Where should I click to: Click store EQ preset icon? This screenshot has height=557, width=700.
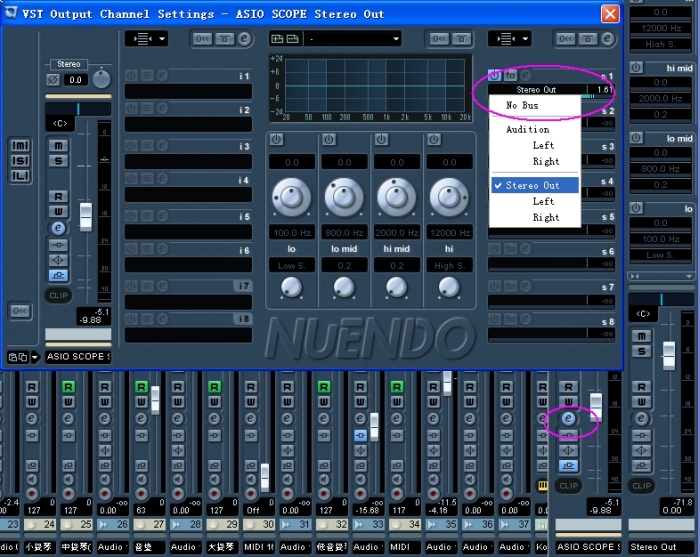click(x=277, y=39)
